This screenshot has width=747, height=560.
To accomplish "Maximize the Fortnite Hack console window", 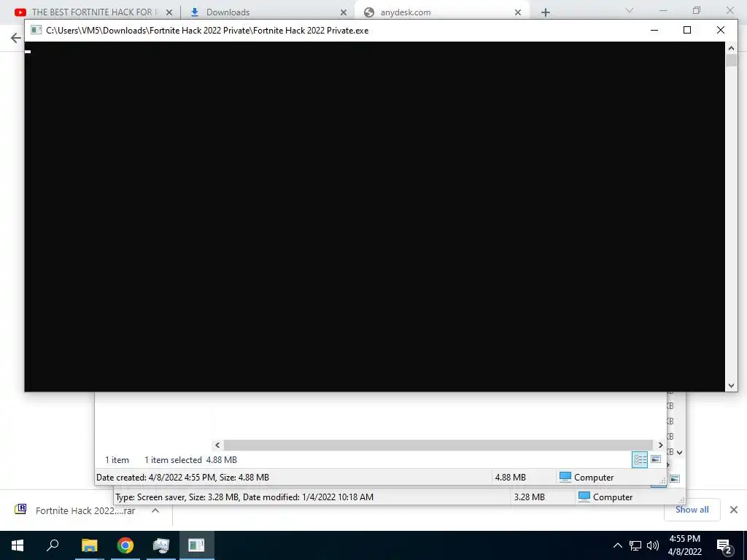I will click(687, 30).
